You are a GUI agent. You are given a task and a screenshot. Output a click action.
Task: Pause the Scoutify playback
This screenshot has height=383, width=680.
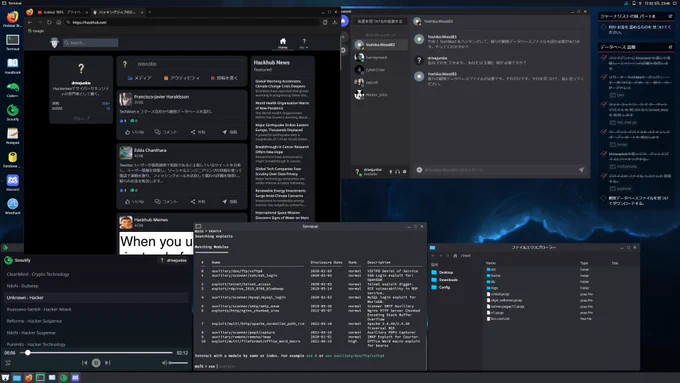click(x=96, y=363)
